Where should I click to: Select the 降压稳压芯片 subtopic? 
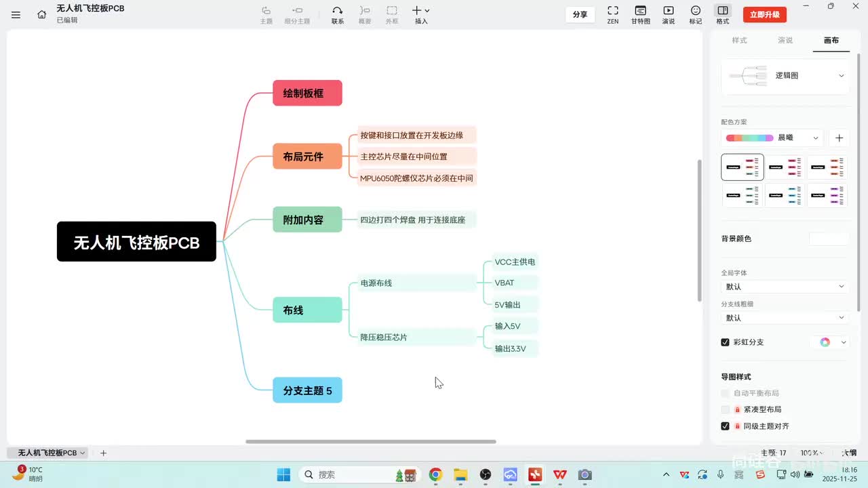click(x=416, y=337)
